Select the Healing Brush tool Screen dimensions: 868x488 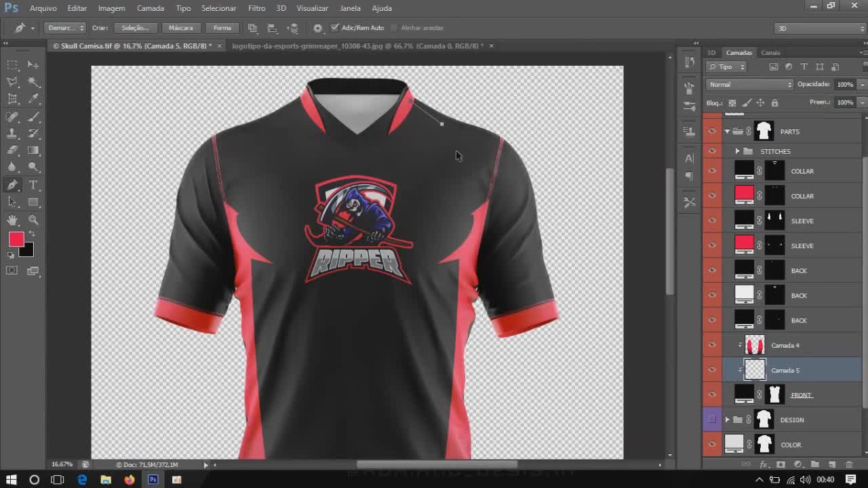point(12,117)
